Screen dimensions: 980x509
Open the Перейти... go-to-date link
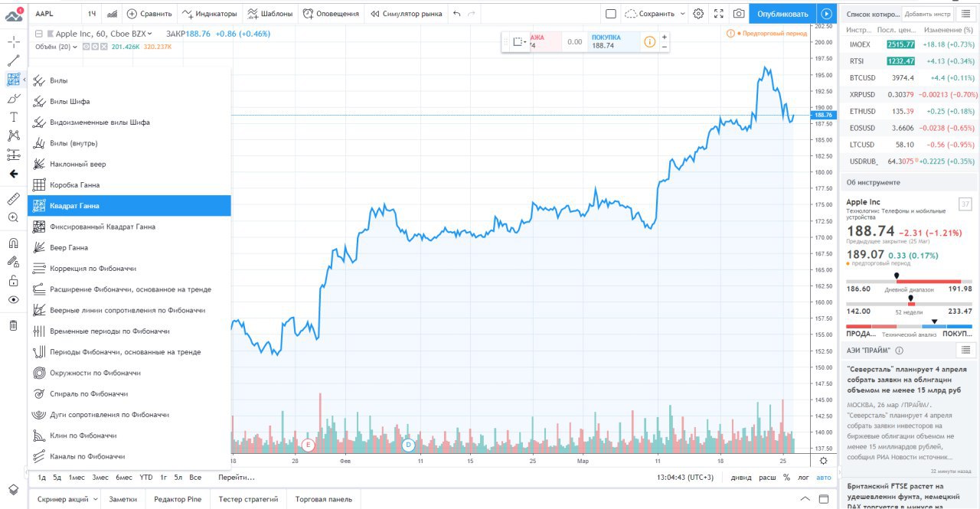236,478
